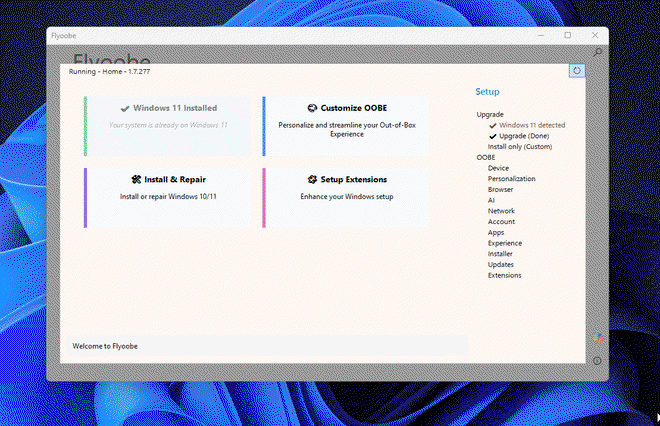Click the refresh button in the top-right corner of the panel

577,71
